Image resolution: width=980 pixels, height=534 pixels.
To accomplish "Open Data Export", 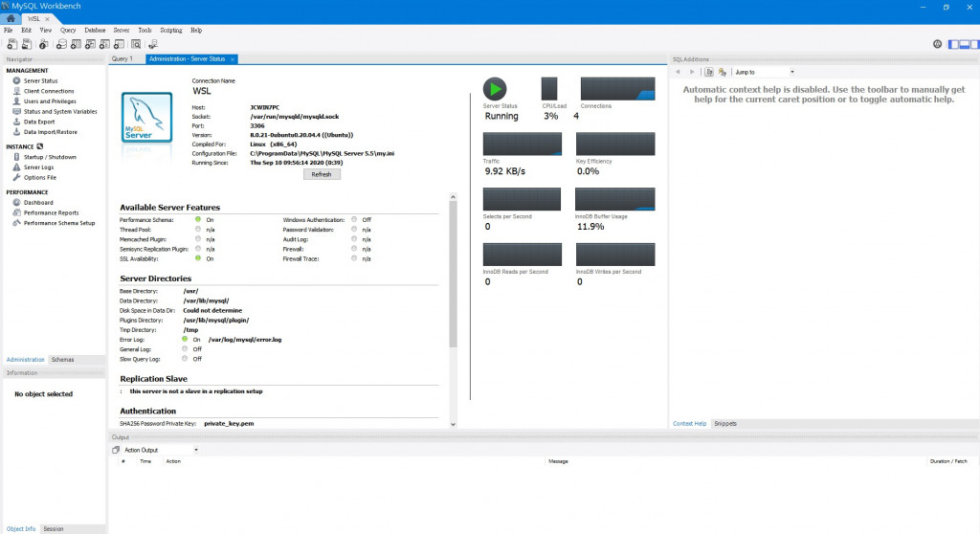I will [39, 122].
